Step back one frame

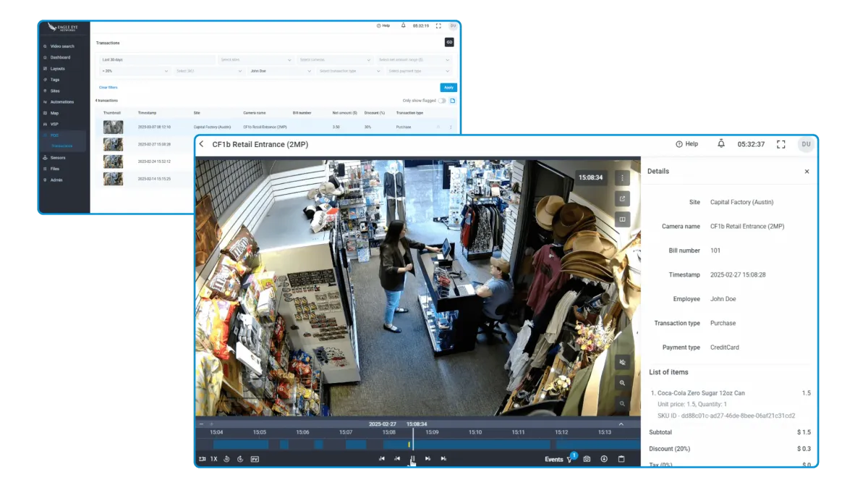click(397, 459)
